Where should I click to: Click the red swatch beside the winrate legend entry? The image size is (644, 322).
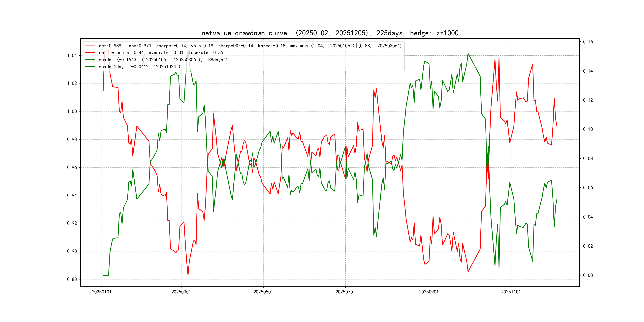(90, 52)
